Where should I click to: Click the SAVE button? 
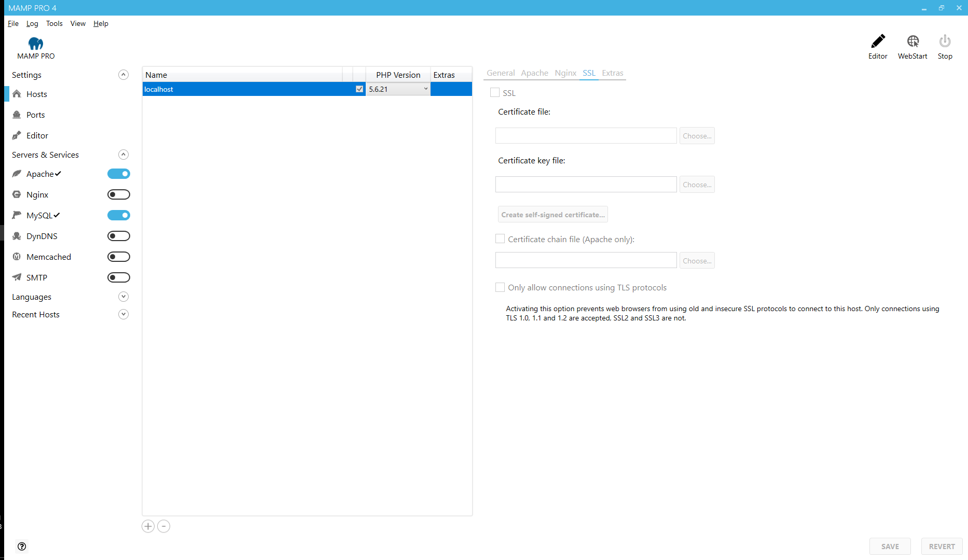[890, 547]
